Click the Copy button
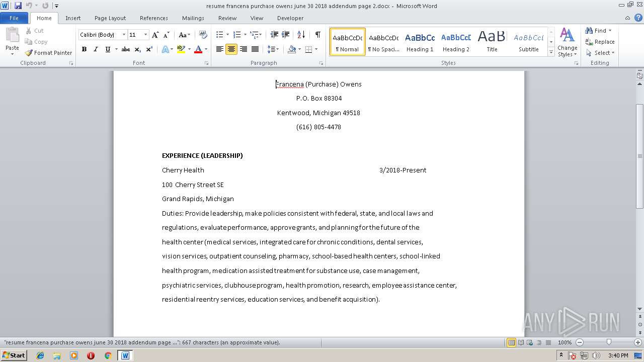Screen dimensions: 644x362 coord(36,42)
